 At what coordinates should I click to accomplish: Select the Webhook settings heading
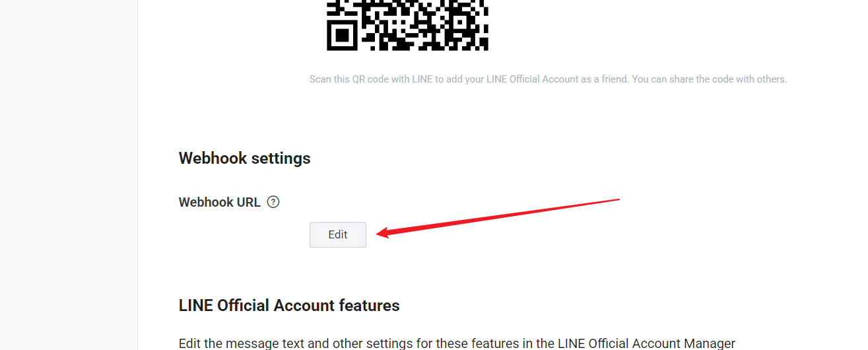(x=245, y=158)
